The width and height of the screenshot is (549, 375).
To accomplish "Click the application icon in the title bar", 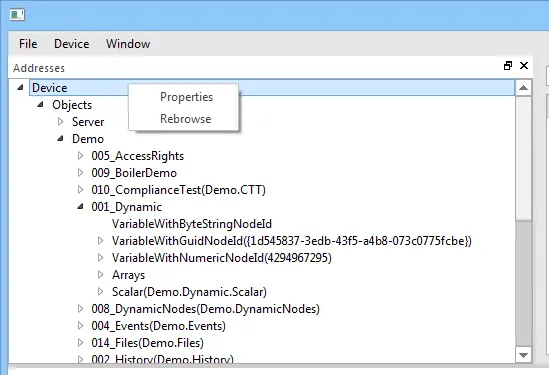I will [17, 15].
